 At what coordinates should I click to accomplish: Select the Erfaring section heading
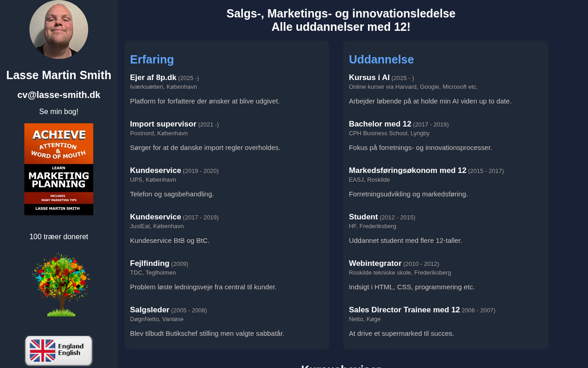coord(152,59)
